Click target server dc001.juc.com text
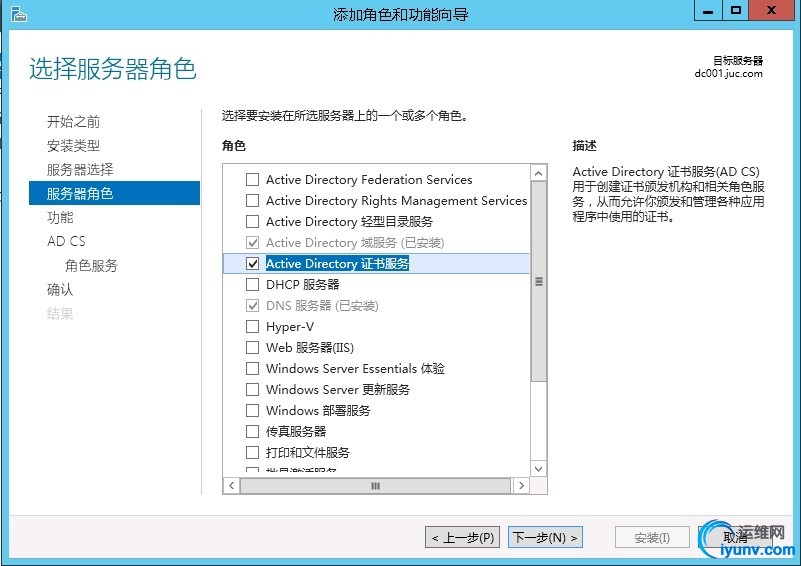 coord(728,74)
